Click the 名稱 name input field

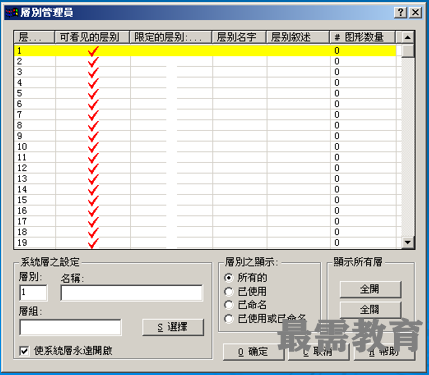coord(132,293)
